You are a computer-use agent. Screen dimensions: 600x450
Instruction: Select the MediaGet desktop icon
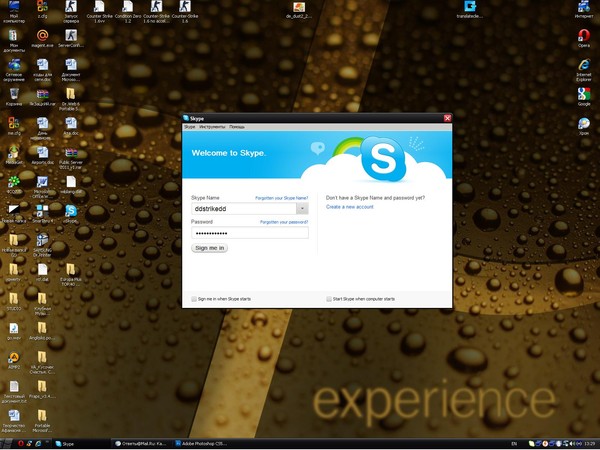click(x=14, y=155)
